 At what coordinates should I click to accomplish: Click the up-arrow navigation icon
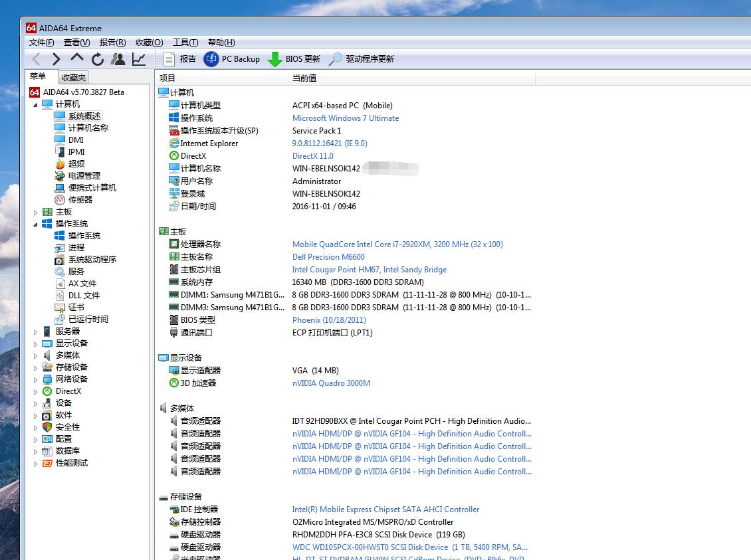76,59
